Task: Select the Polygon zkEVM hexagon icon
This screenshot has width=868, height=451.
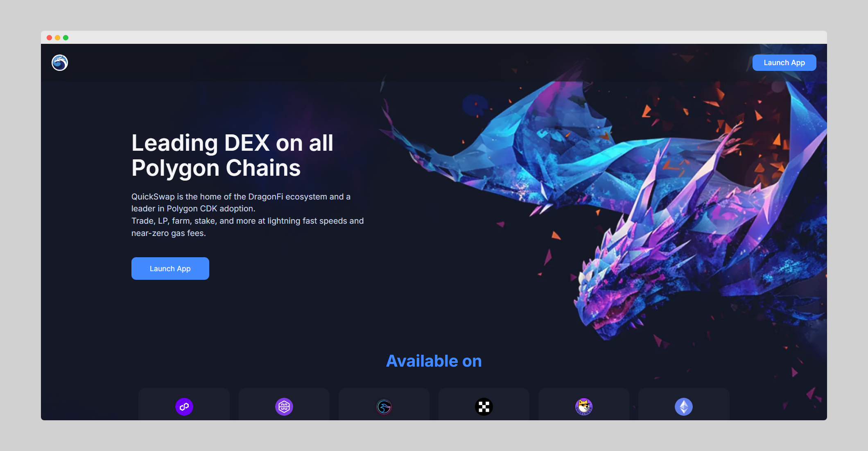Action: click(x=284, y=407)
